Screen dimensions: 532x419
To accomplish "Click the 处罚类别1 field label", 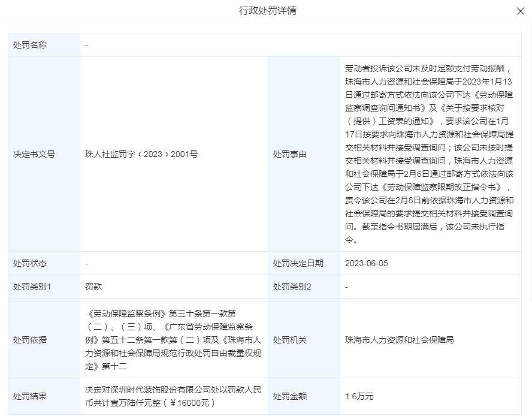I will click(32, 287).
